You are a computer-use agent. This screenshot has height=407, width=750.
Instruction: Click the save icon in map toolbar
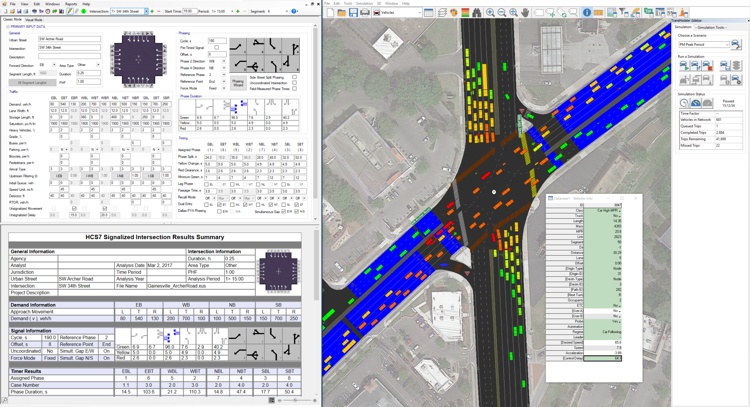coord(347,13)
